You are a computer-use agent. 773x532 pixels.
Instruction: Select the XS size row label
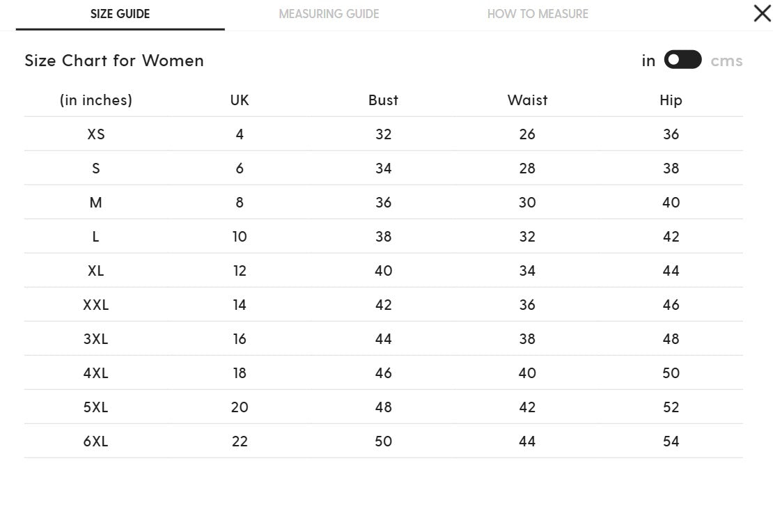point(96,134)
